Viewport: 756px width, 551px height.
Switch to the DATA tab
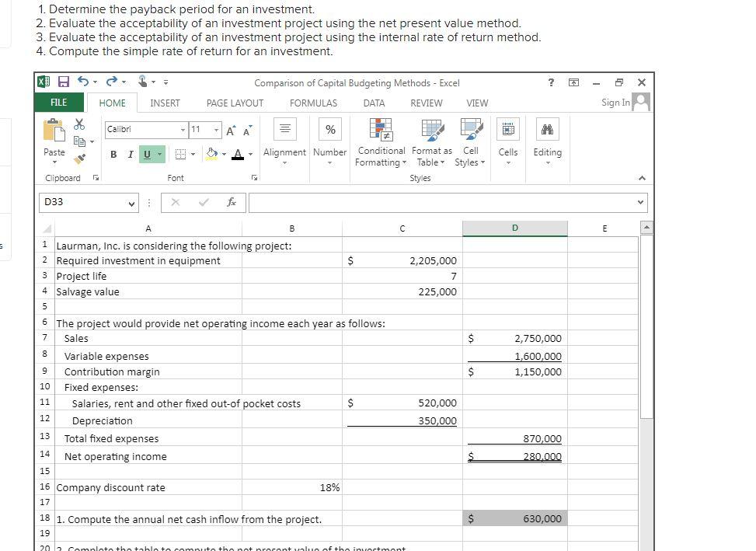pyautogui.click(x=375, y=103)
